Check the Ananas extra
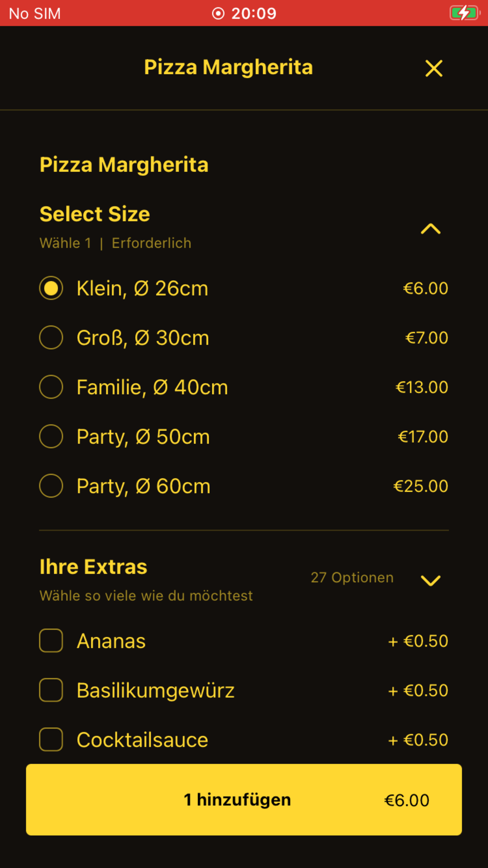This screenshot has width=488, height=868. (x=51, y=641)
